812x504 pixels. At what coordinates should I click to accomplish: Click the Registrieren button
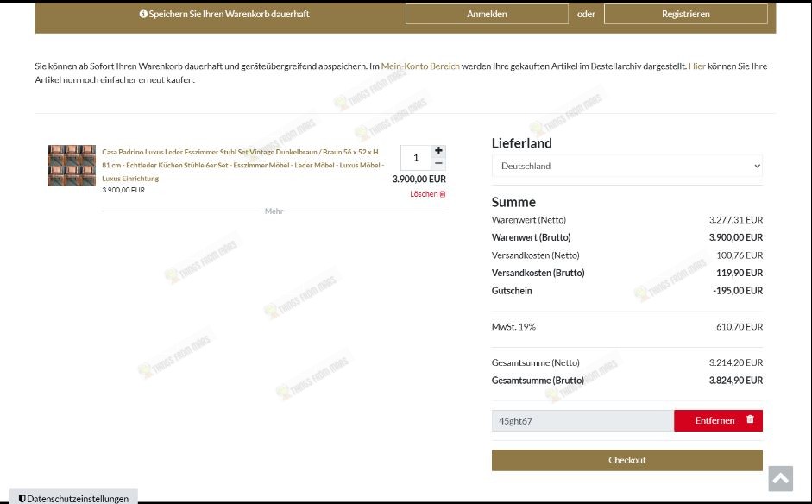click(x=685, y=14)
